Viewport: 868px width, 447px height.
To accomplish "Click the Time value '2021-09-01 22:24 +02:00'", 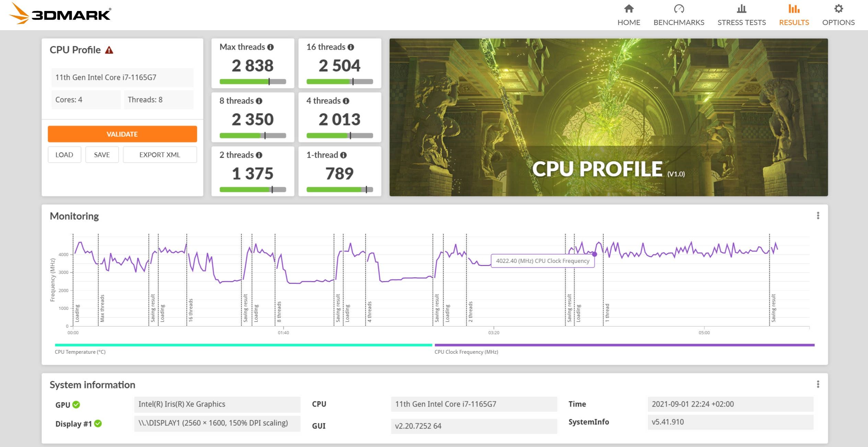I will pos(731,404).
